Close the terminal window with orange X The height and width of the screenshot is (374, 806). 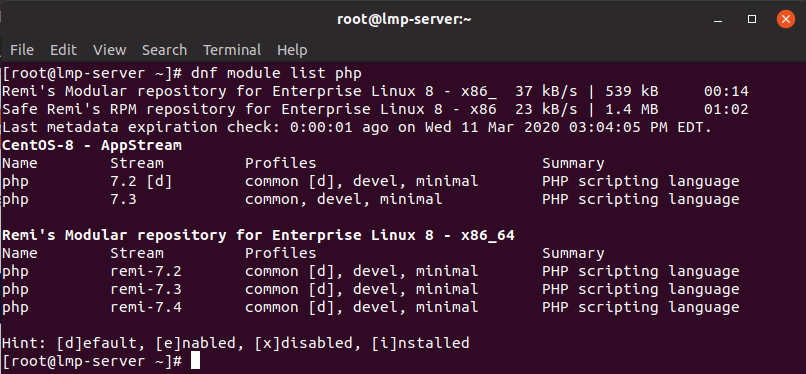[785, 20]
